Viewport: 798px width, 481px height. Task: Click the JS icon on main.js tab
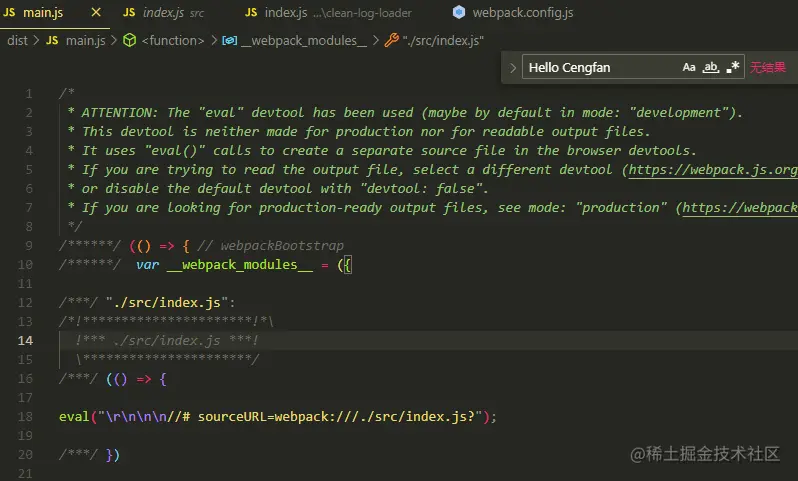click(9, 12)
